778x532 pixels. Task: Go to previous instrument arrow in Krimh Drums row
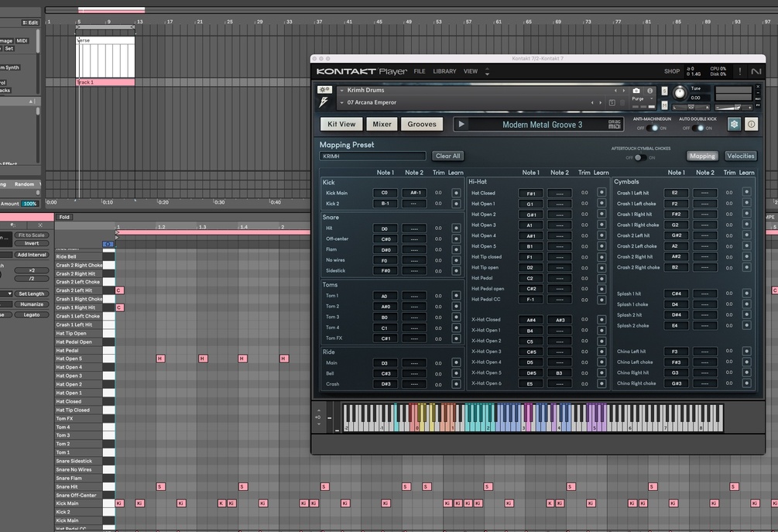pyautogui.click(x=615, y=91)
